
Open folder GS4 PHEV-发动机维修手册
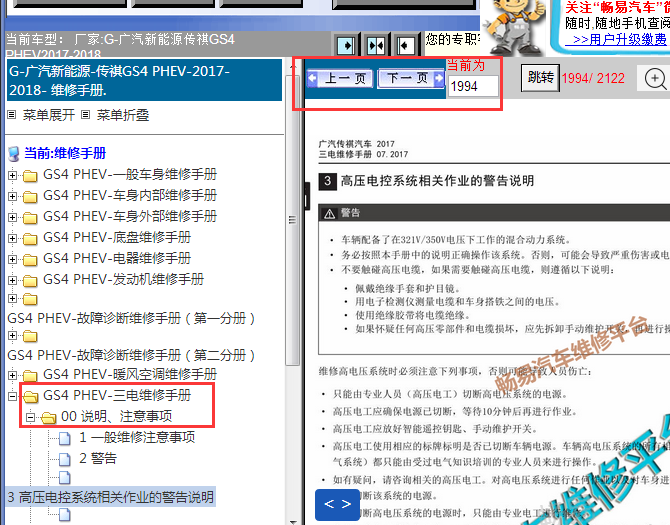pos(123,279)
